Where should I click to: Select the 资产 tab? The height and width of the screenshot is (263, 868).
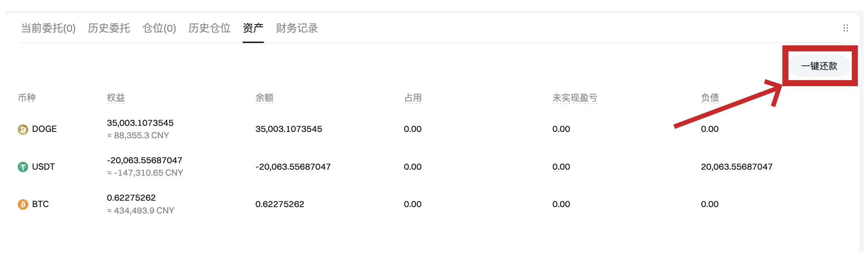pyautogui.click(x=253, y=28)
